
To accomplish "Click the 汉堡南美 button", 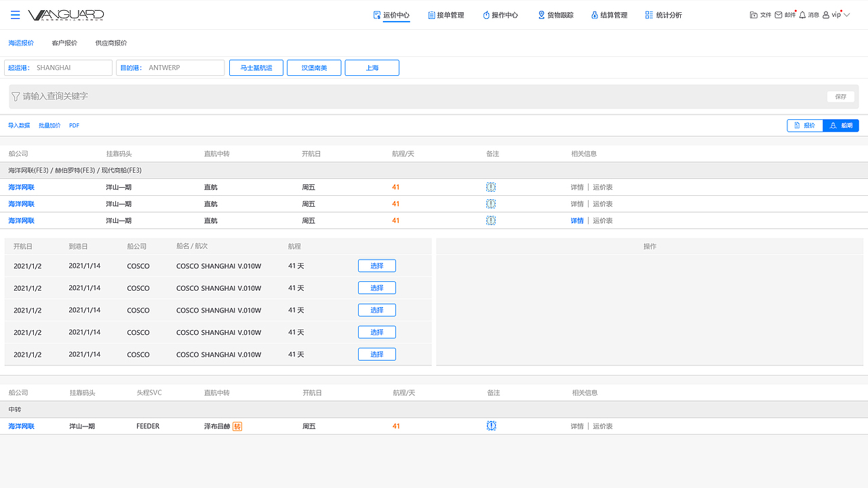I will point(314,68).
